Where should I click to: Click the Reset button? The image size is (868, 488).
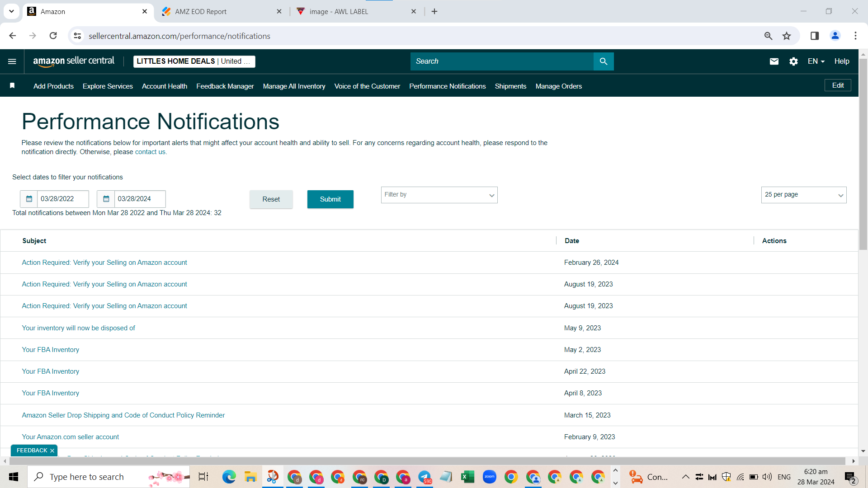[x=271, y=199]
